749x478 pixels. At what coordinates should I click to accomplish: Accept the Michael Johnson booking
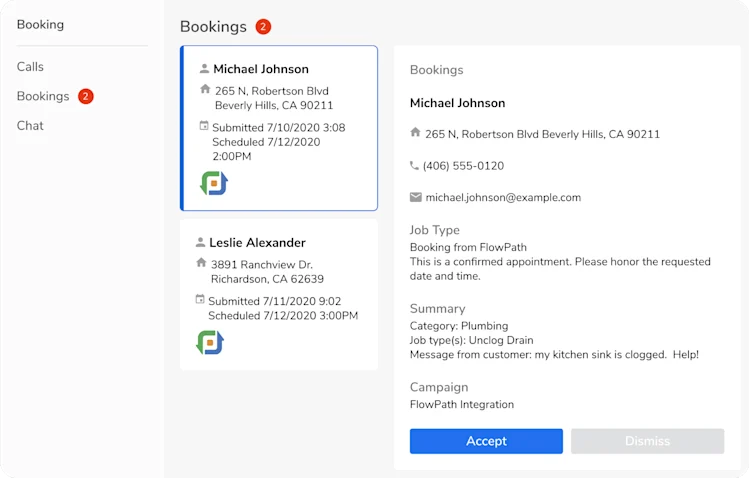point(486,441)
